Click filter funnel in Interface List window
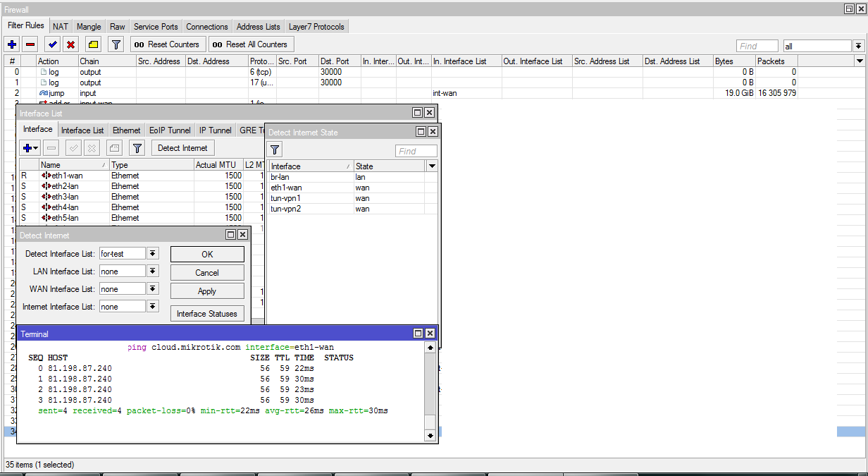Screen dimensions: 868x476 click(137, 148)
